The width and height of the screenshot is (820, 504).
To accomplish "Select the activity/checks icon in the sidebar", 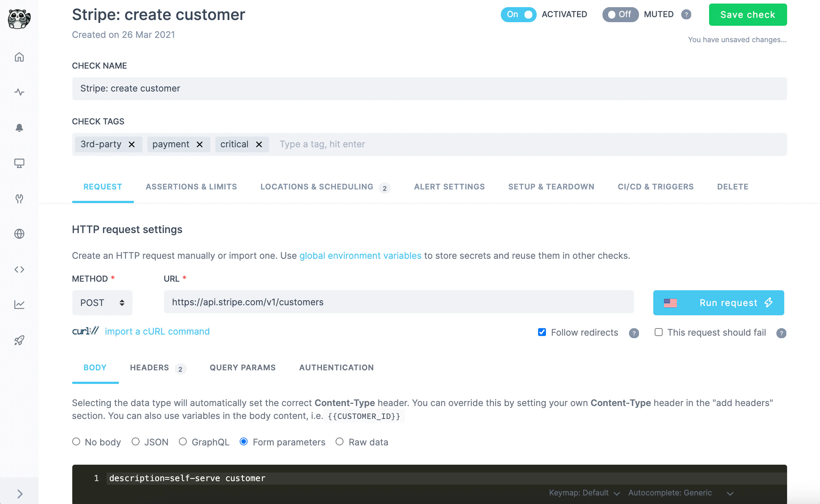I will tap(19, 92).
